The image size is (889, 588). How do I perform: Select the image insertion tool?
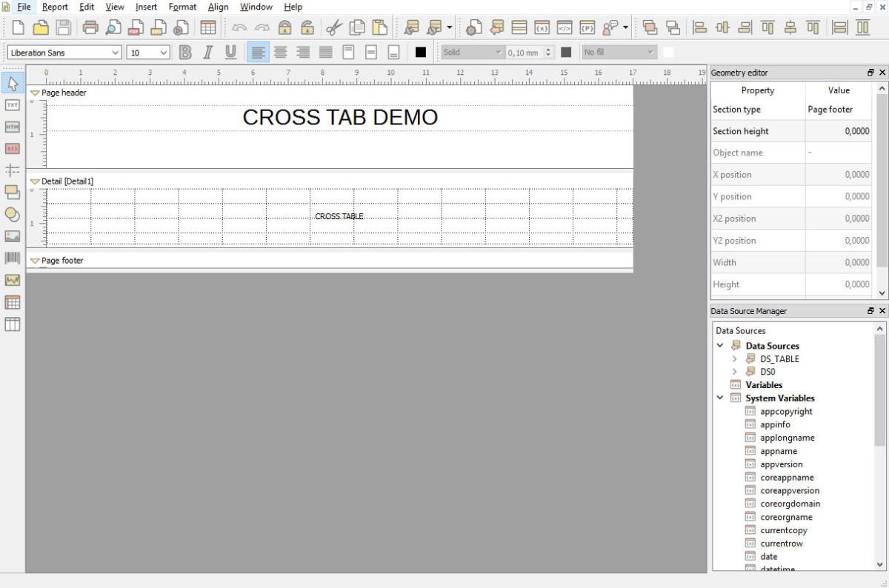(x=12, y=236)
